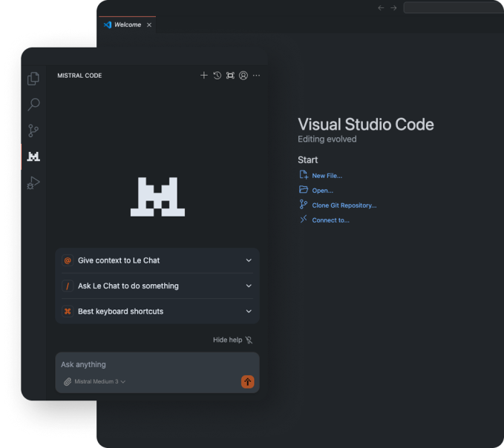The image size is (504, 448).
Task: Click the Give context to Le Chat label
Action: 119,260
